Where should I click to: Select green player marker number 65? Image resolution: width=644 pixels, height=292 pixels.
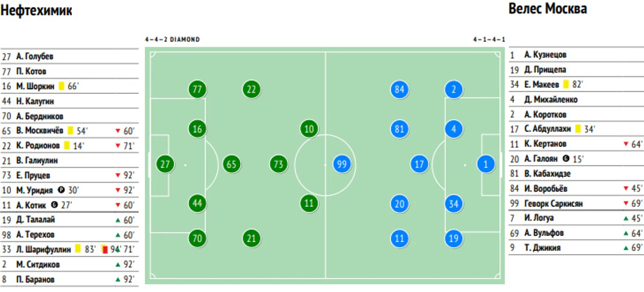coord(231,165)
